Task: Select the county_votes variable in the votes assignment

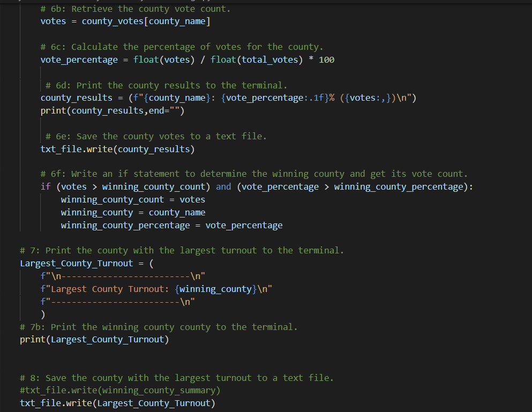Action: click(113, 21)
